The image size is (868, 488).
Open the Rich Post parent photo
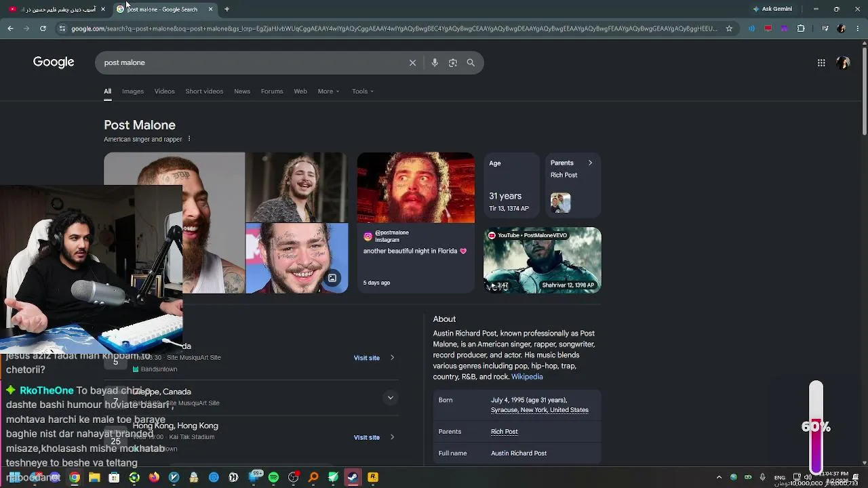(561, 203)
